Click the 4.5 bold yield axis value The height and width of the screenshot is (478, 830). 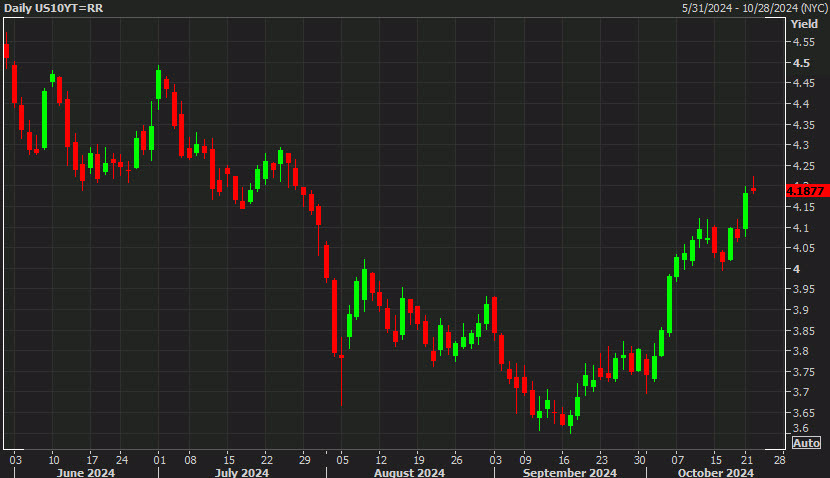click(799, 63)
